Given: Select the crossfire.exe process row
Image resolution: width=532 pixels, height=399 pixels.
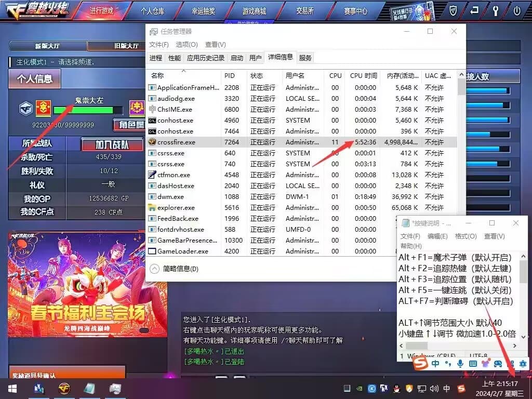Looking at the screenshot, I should (302, 142).
